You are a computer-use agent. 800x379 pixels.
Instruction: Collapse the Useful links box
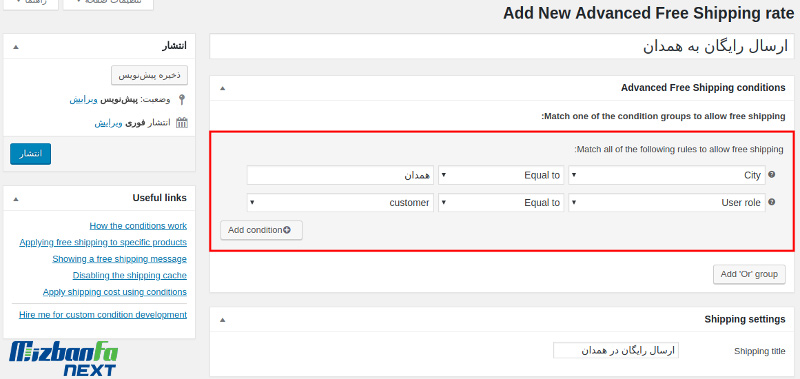(x=16, y=198)
